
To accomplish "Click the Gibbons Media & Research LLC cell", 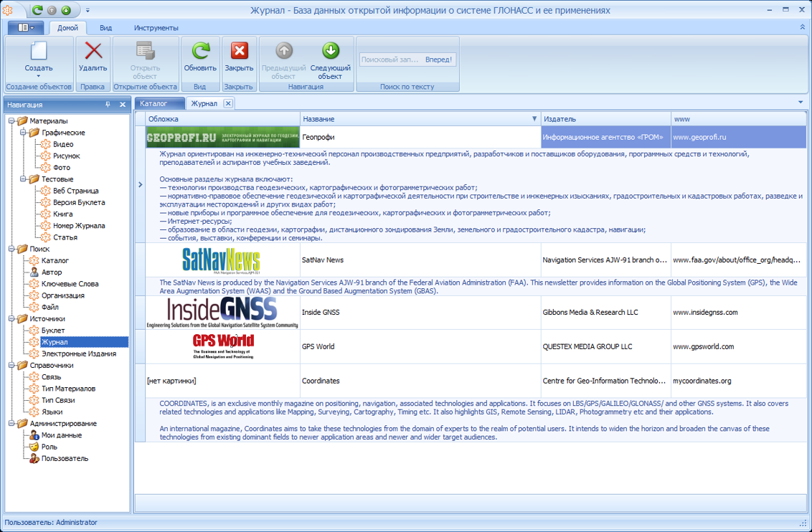I will point(606,312).
